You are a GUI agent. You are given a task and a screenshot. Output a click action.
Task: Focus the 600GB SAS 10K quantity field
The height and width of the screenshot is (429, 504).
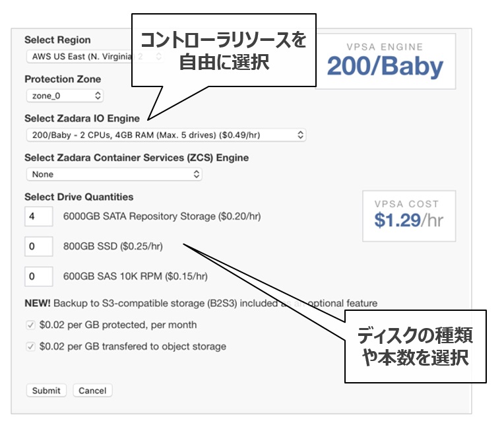pyautogui.click(x=39, y=276)
